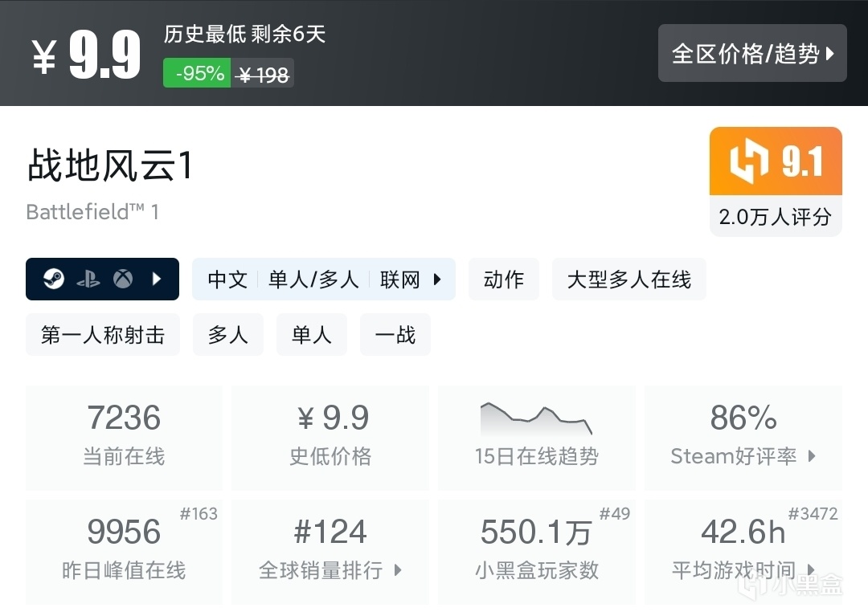Open Steam好评率 details arrow
868x616 pixels.
pyautogui.click(x=812, y=456)
